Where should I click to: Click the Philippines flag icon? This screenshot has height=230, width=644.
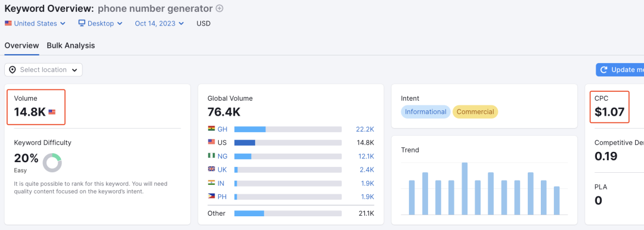[212, 196]
